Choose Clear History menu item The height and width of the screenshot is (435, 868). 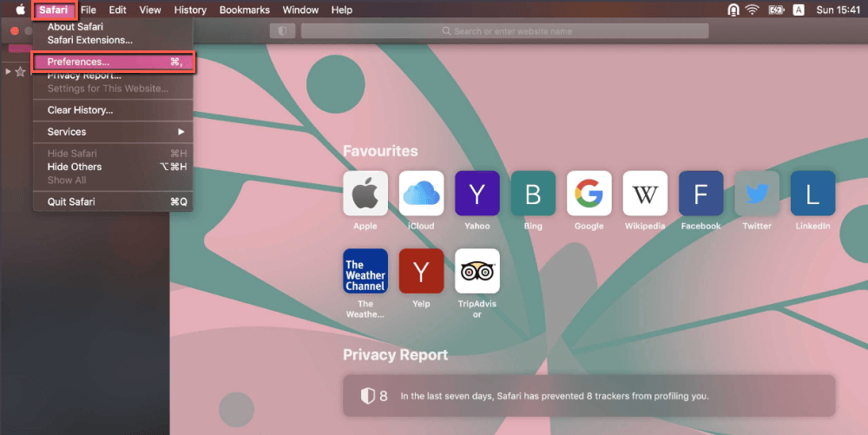[113, 110]
